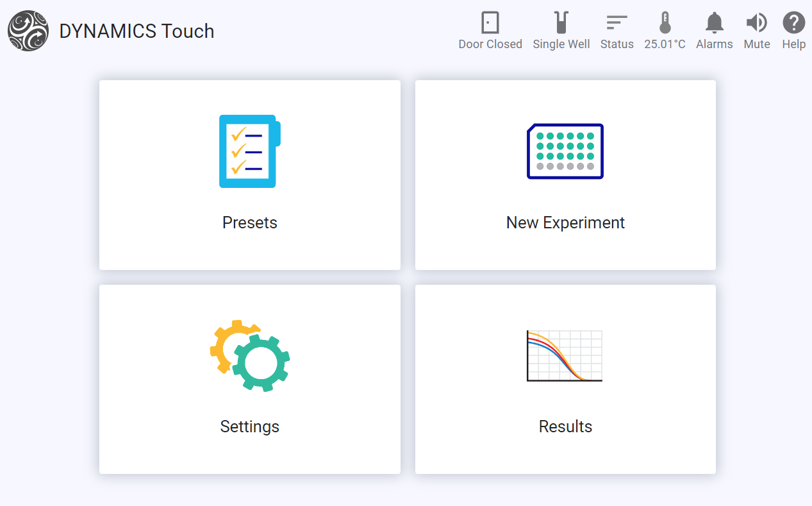Click the 25.01°C temperature reading
Screen dimensions: 812x506
pyautogui.click(x=665, y=44)
